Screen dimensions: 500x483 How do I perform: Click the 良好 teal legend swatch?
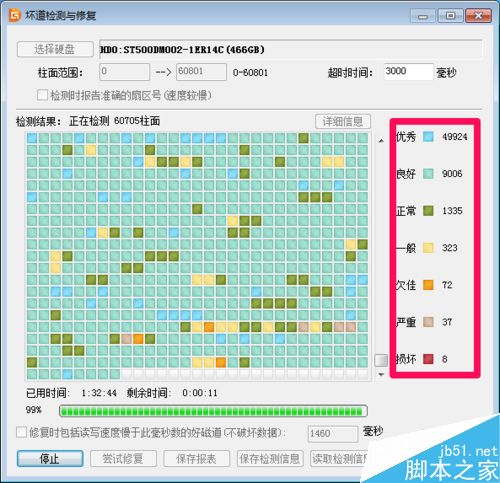428,174
